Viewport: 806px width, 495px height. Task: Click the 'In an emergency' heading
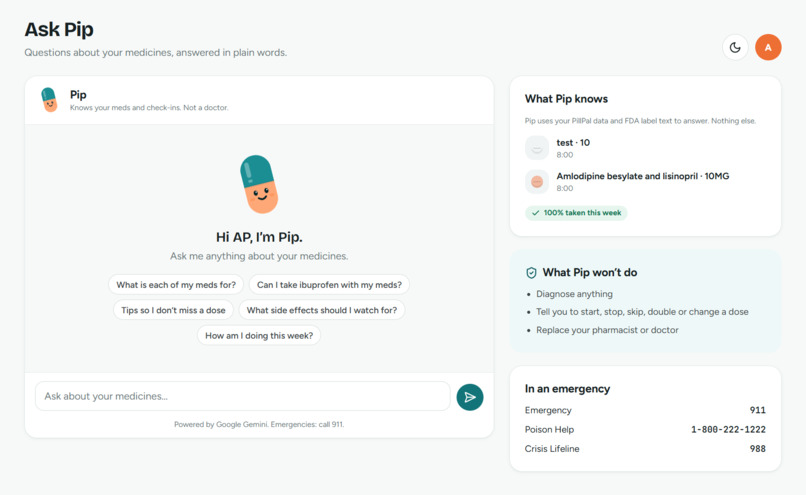pyautogui.click(x=567, y=389)
